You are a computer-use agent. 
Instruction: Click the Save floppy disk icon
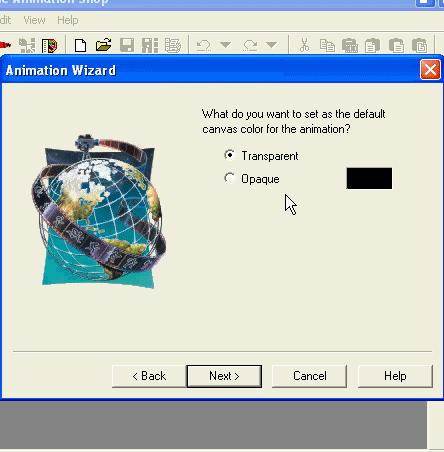coord(127,45)
